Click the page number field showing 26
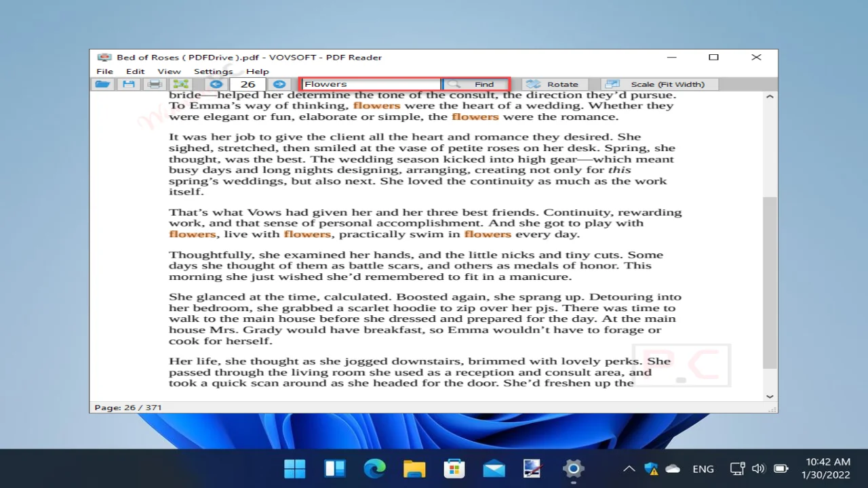 248,84
